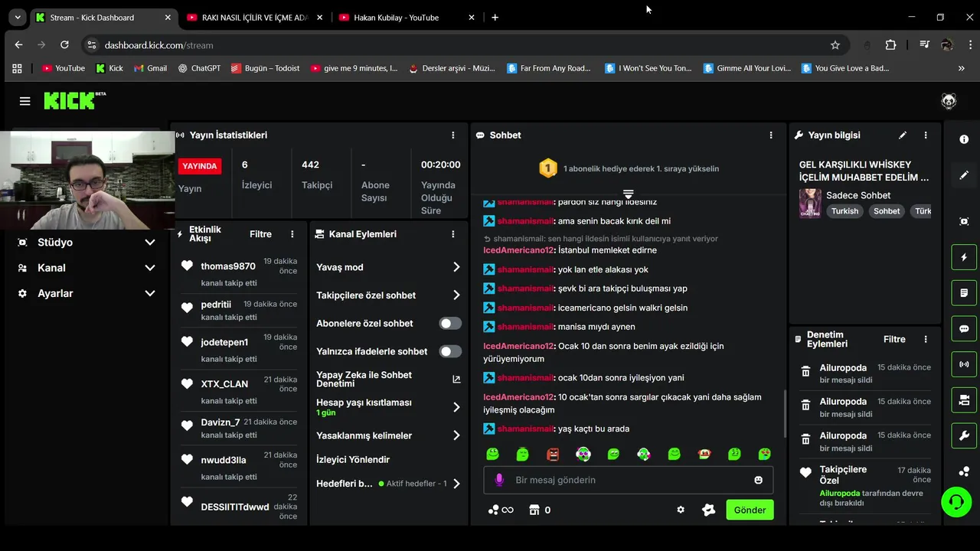Open Etkinlik Akışı three-dot menu
This screenshot has height=551, width=980.
(x=292, y=234)
